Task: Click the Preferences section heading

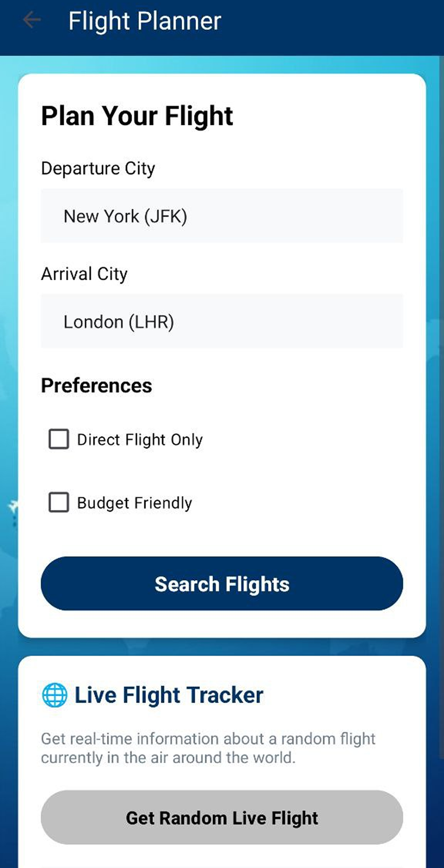Action: [96, 386]
